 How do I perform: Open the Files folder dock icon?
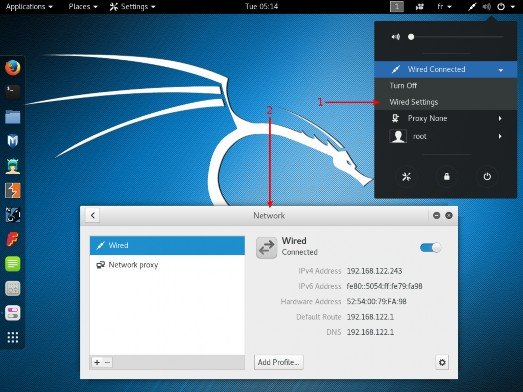(13, 117)
